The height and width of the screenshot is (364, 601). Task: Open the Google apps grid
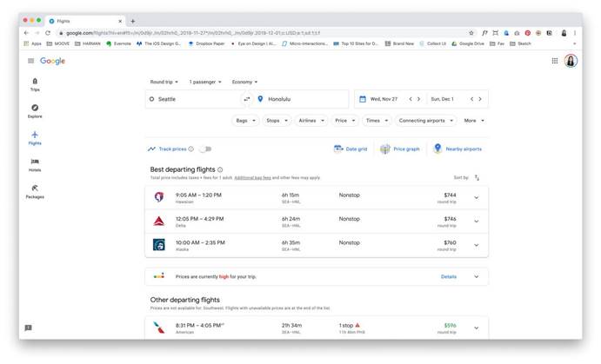(555, 61)
